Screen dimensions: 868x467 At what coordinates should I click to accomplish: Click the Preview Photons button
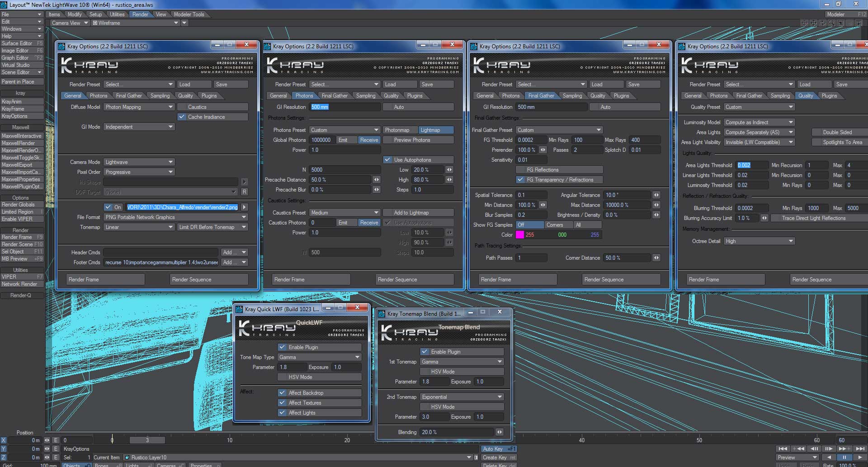[412, 140]
